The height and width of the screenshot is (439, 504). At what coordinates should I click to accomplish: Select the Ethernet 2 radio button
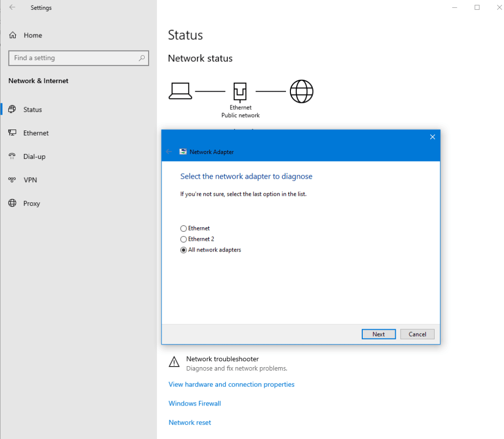[x=184, y=239]
